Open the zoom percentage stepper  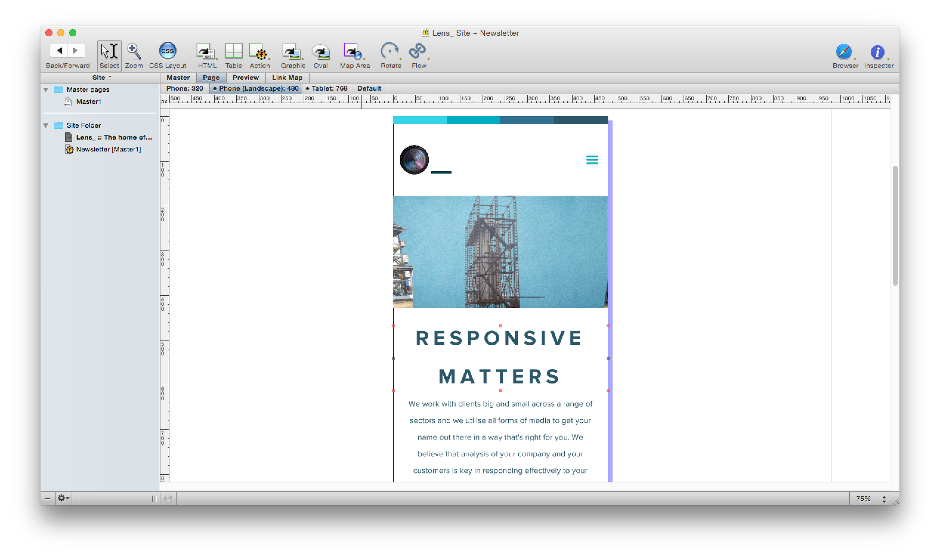point(884,499)
